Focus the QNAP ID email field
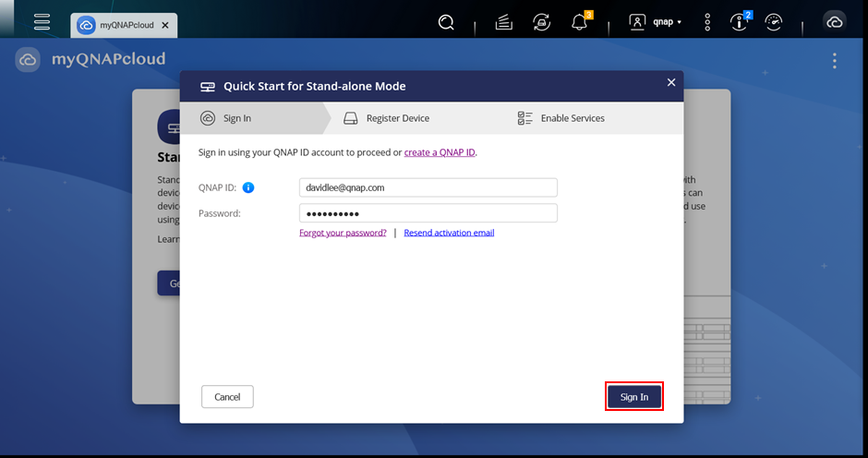Viewport: 868px width, 458px height. (x=428, y=187)
